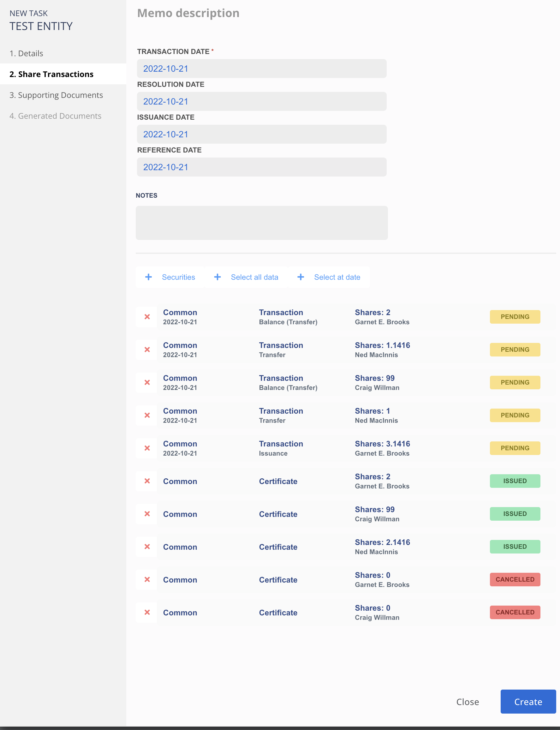This screenshot has height=730, width=560.
Task: Click PENDING badge for Shares: 1.1416 transfer
Action: (x=515, y=350)
